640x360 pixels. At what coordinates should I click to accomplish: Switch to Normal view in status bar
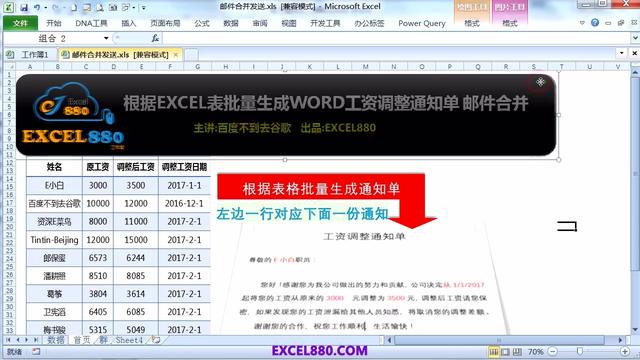point(494,351)
